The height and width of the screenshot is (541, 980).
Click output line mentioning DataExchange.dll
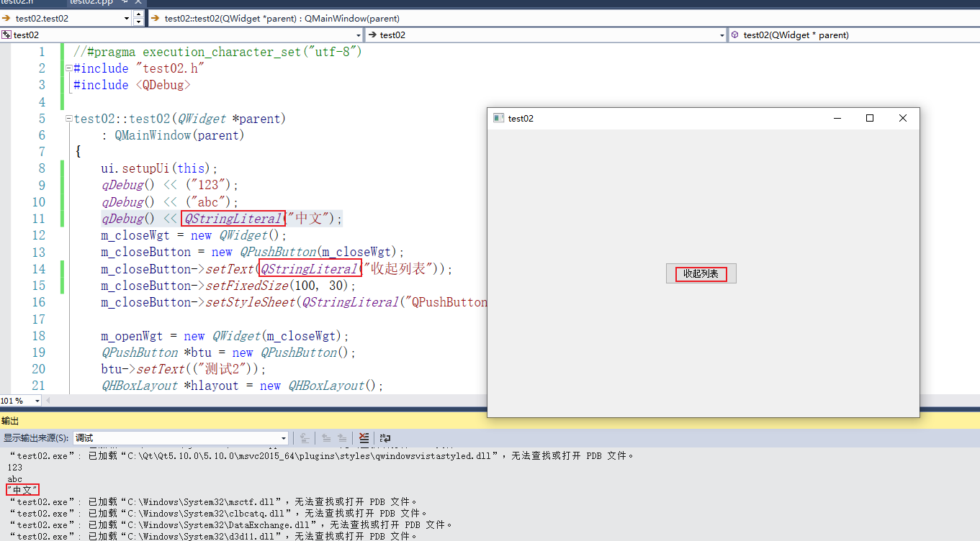pos(231,524)
